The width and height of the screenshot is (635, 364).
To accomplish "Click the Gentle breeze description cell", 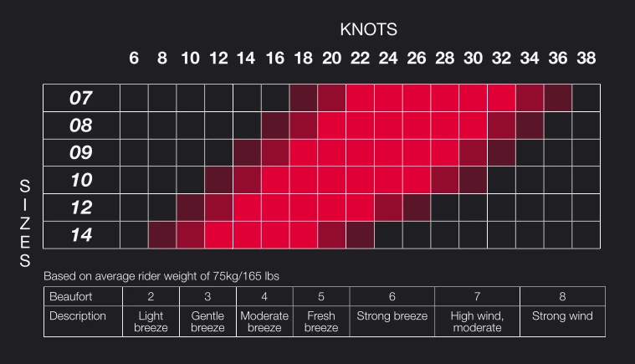I will (x=207, y=322).
